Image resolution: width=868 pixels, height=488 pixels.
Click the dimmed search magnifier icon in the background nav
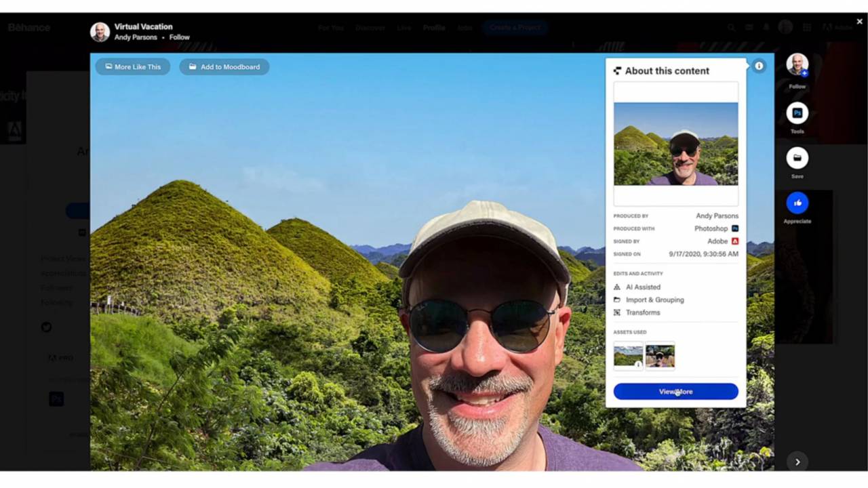731,28
